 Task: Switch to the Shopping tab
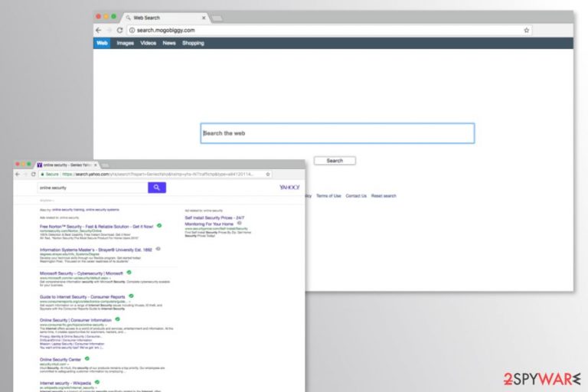[x=193, y=43]
